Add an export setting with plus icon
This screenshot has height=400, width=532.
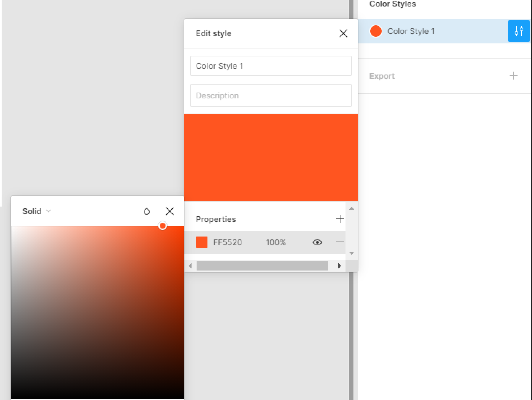[x=513, y=76]
